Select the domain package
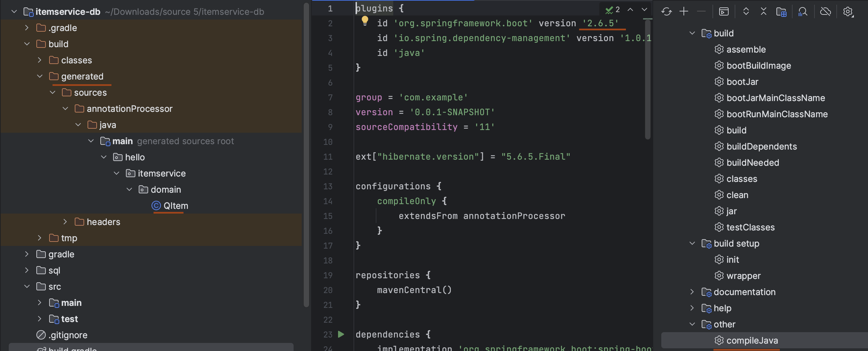Screen dimensions: 868x351 pyautogui.click(x=160, y=190)
